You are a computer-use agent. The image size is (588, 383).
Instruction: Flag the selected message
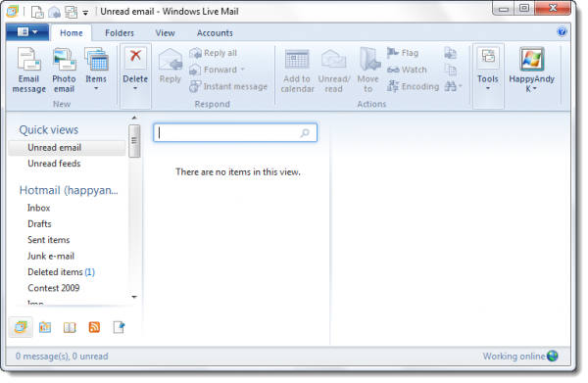[403, 53]
